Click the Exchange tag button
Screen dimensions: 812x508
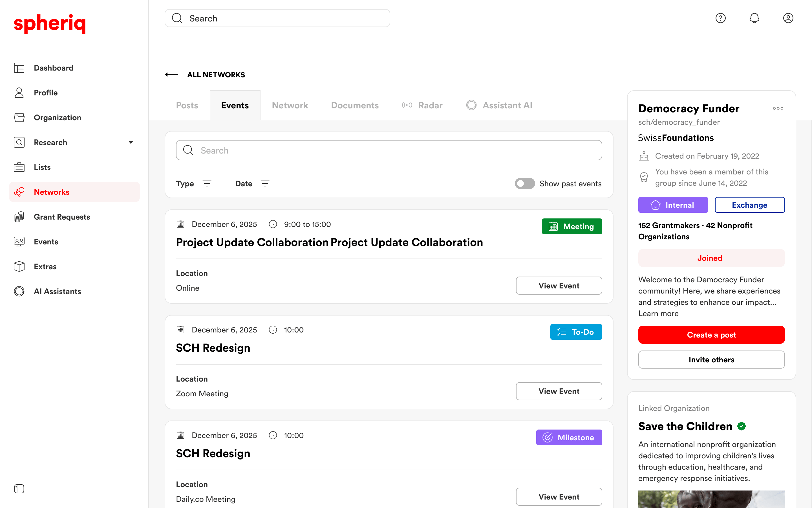point(750,205)
